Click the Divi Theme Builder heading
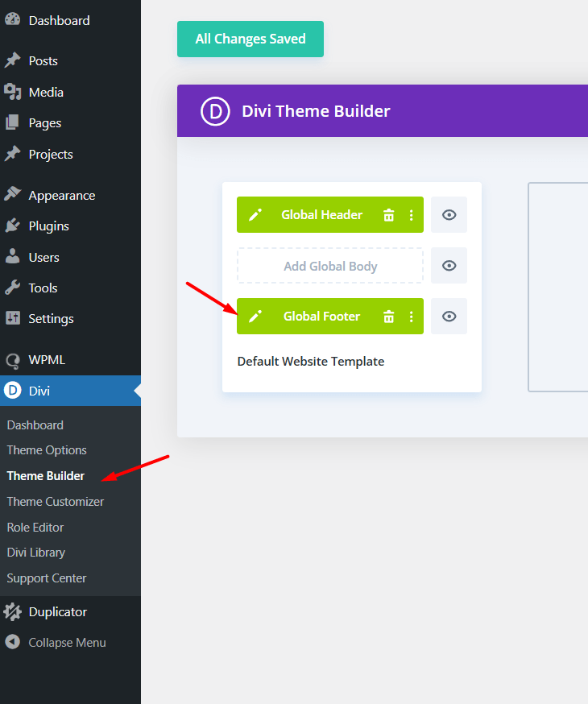 click(x=316, y=111)
